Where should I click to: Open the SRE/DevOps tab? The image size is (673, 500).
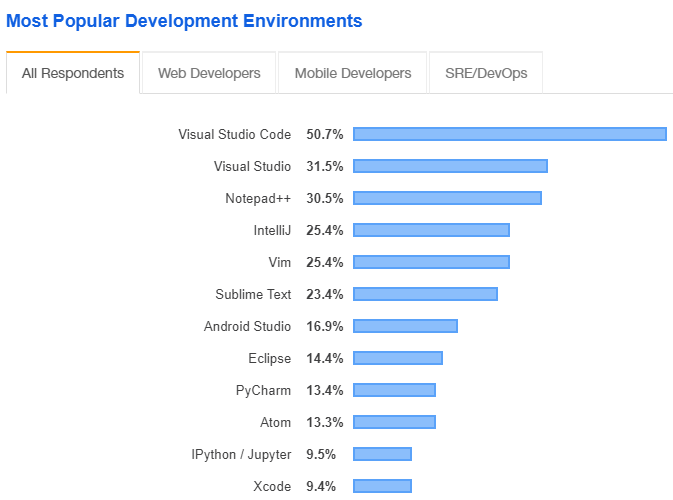point(486,73)
